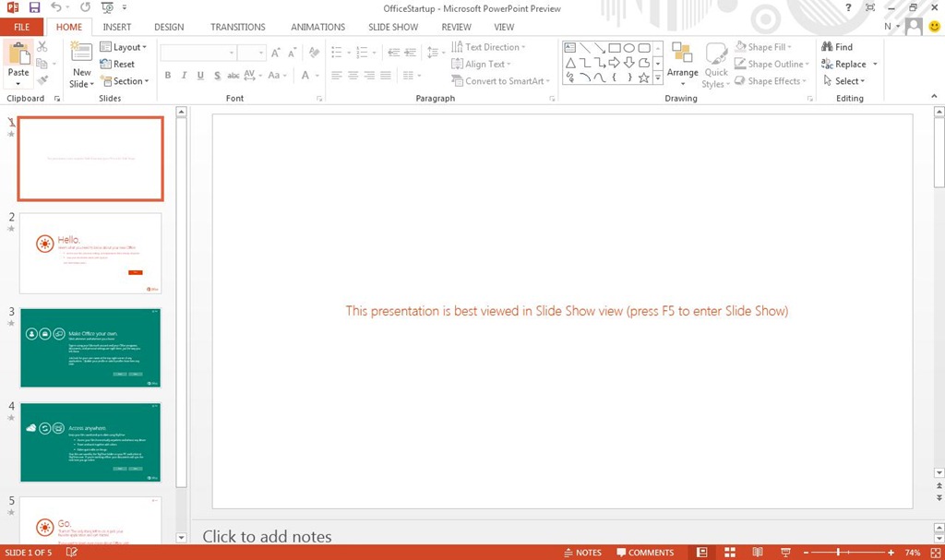The image size is (945, 560).
Task: Switch to Slide Sorter view icon
Action: click(730, 553)
